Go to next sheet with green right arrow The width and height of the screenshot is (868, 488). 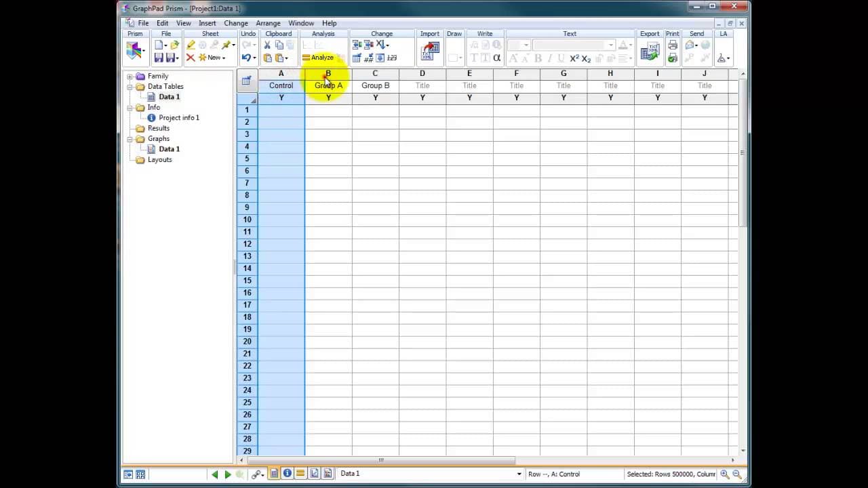point(228,474)
